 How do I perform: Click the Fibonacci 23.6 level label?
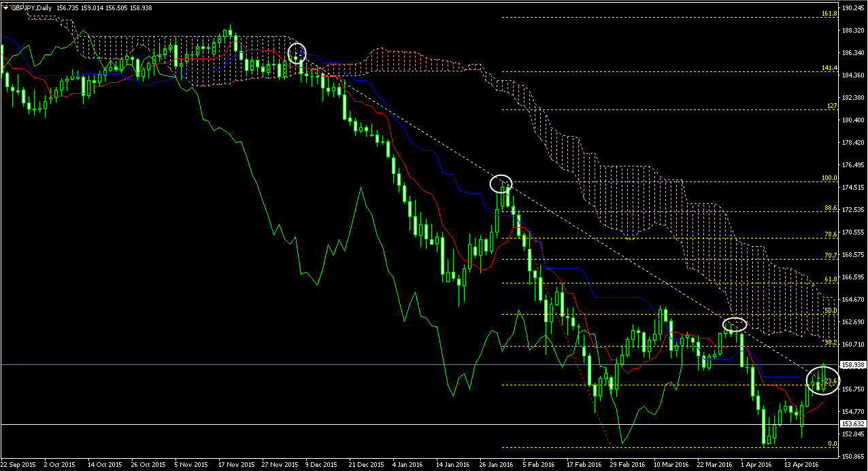pos(830,381)
